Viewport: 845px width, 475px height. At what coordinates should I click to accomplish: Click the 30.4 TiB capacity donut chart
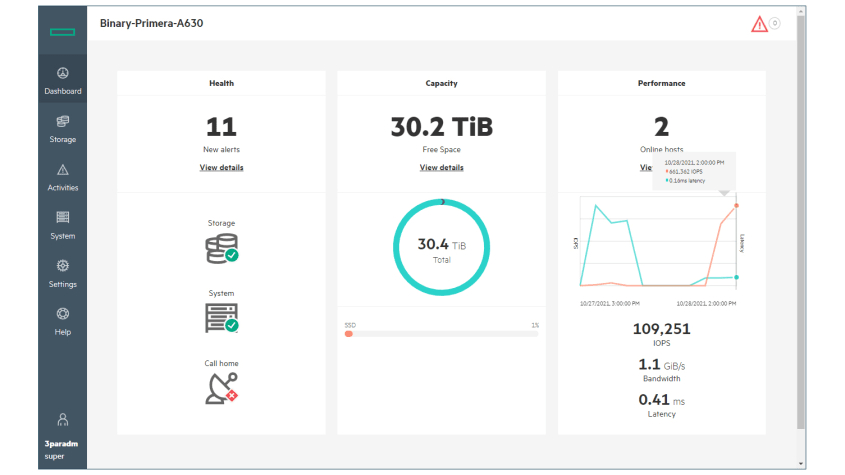point(441,247)
